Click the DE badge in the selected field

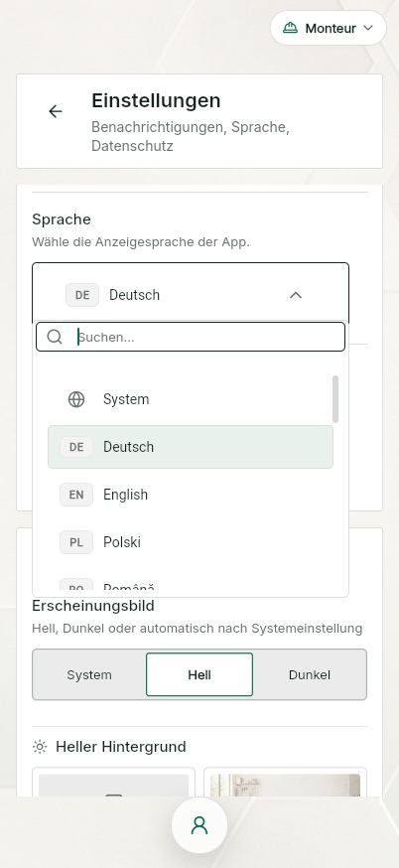[x=82, y=295]
